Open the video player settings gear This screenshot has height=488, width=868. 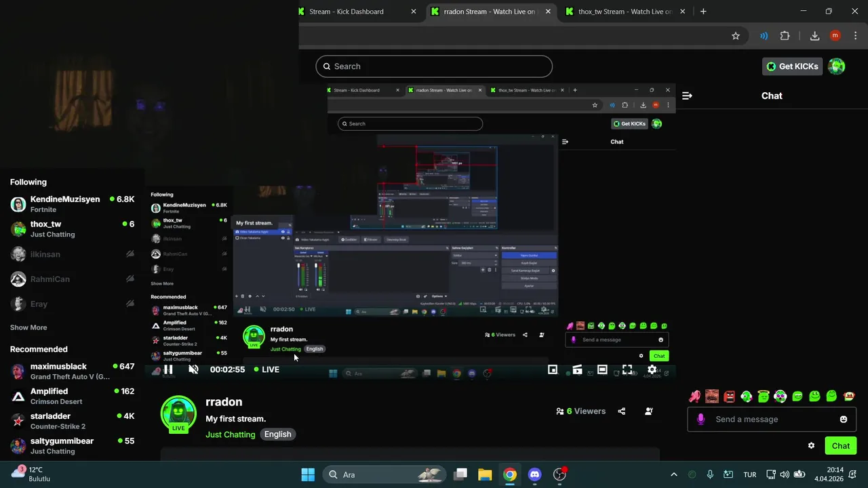coord(652,369)
